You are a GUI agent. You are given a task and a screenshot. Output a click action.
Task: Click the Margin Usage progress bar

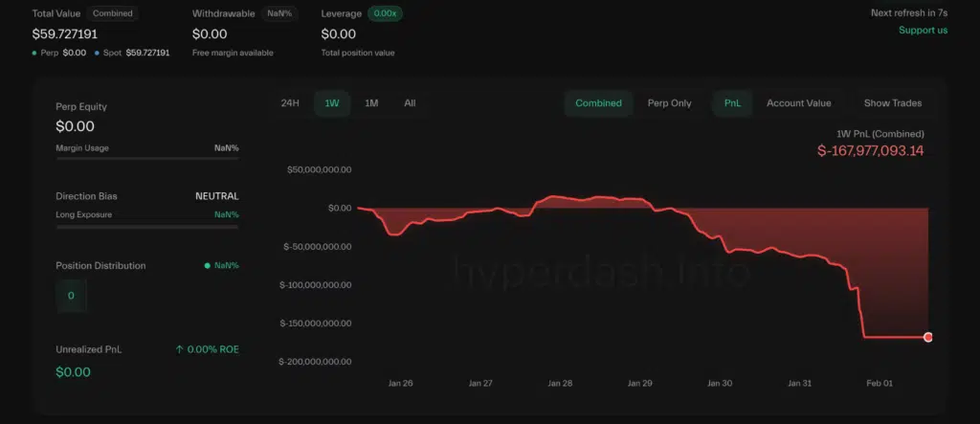(x=147, y=159)
